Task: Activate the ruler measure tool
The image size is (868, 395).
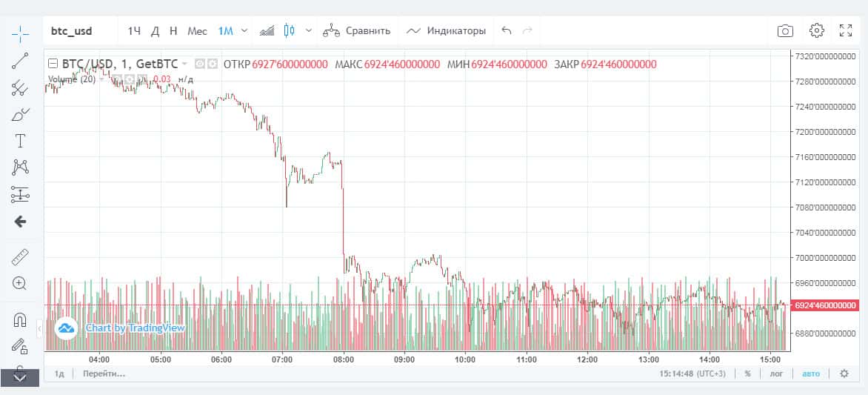Action: (x=20, y=257)
